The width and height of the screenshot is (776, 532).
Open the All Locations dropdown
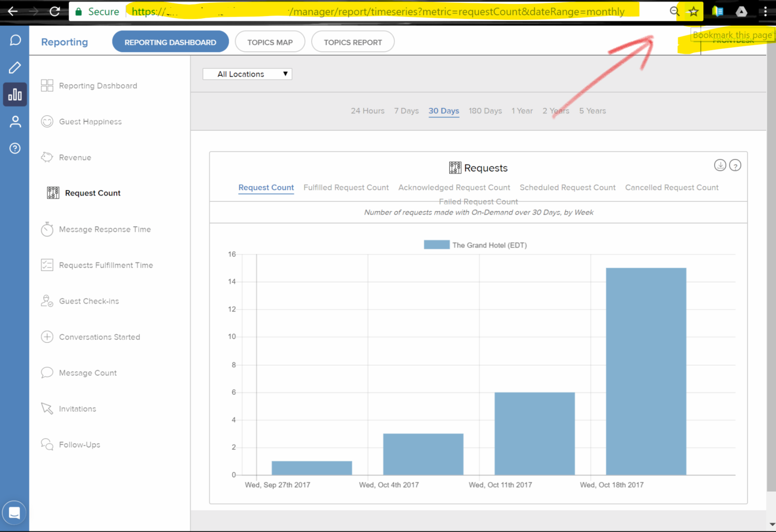point(247,74)
